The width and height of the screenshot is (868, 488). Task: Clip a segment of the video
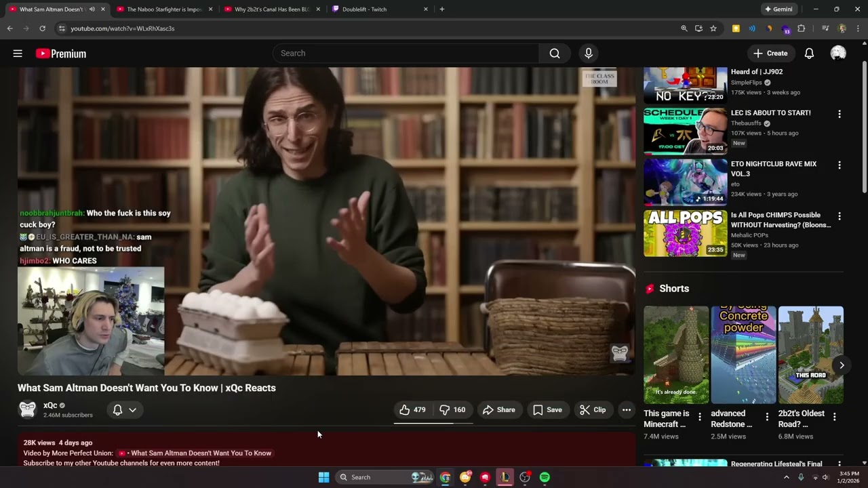point(593,410)
